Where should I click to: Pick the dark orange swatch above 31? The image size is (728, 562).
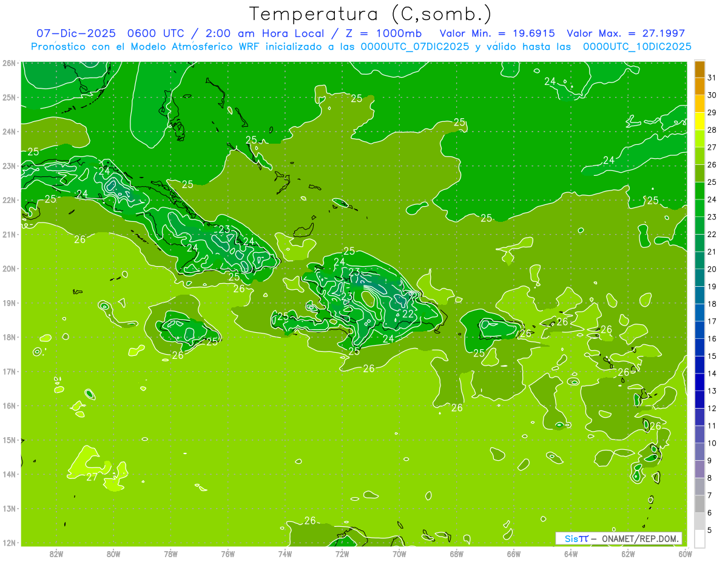699,69
